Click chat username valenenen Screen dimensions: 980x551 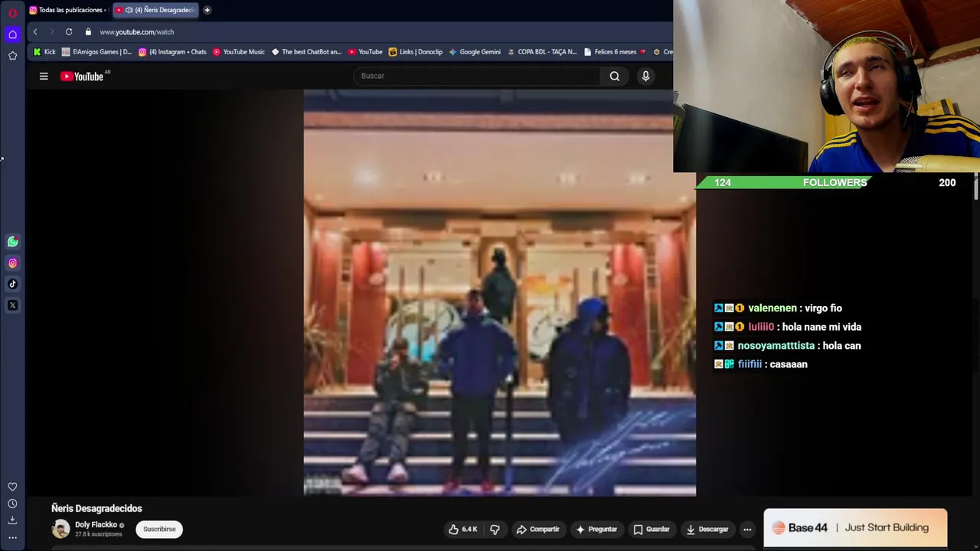[x=772, y=308]
